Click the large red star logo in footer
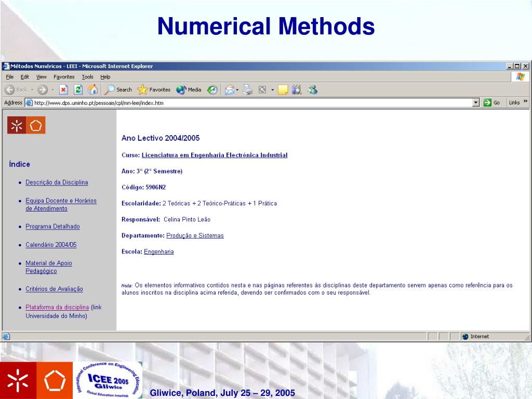The height and width of the screenshot is (399, 532). (18, 380)
